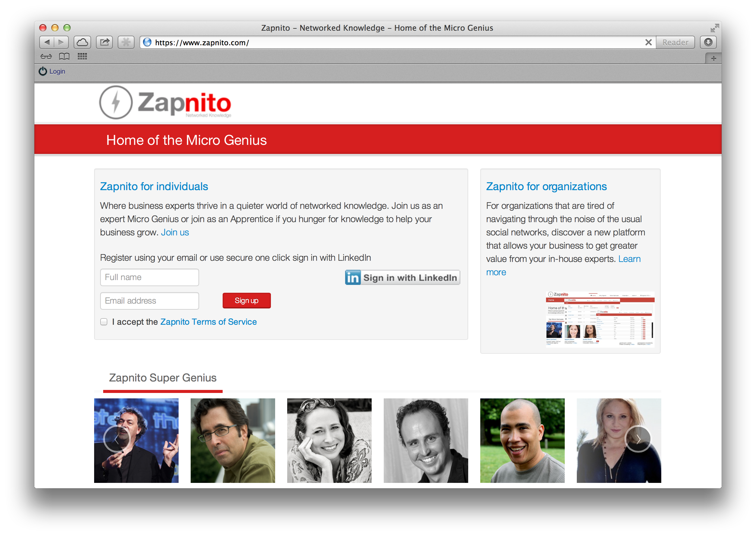Open Top Sites grid icon
The height and width of the screenshot is (536, 756).
coord(82,57)
